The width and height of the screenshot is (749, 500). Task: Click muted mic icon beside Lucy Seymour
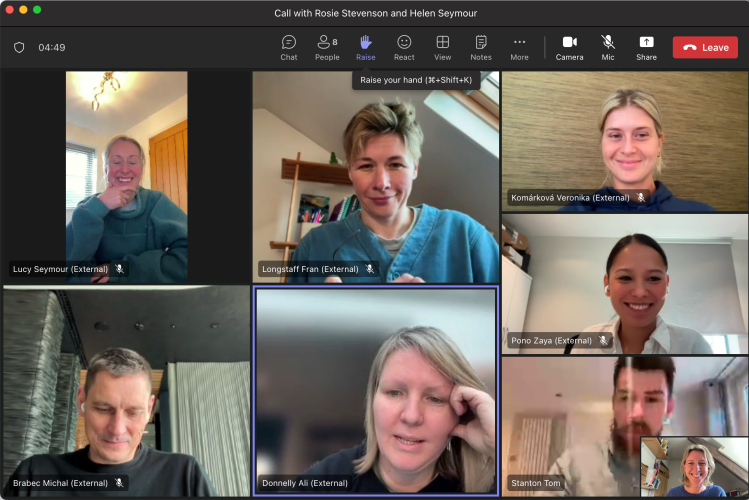119,269
